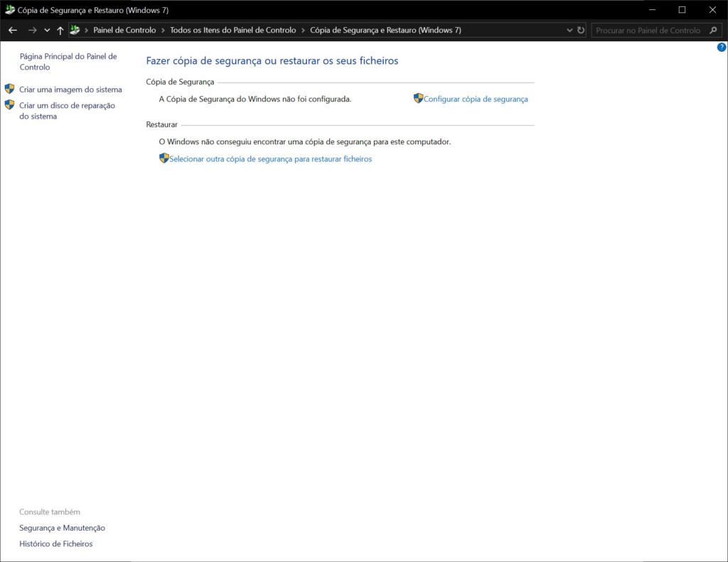Go up one level with up arrow
The height and width of the screenshot is (562, 728).
[60, 30]
